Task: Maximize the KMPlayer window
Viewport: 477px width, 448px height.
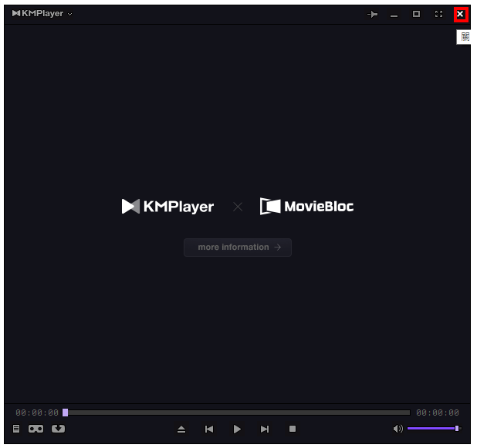Action: tap(416, 14)
